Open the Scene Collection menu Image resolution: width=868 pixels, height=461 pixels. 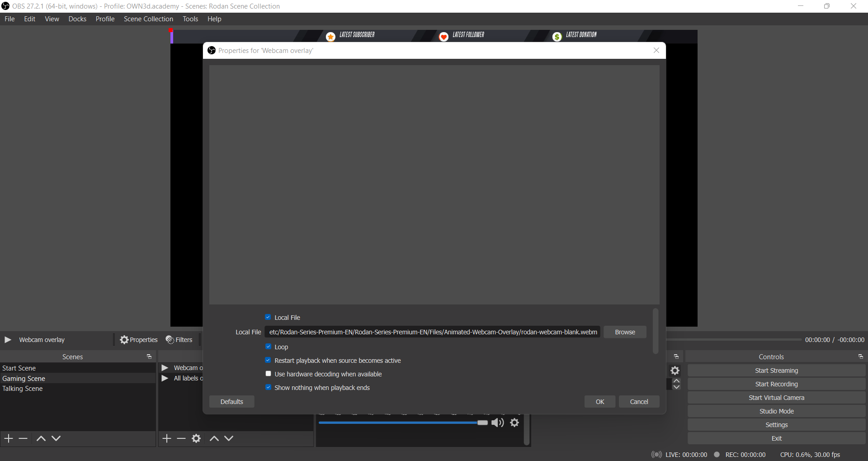(x=148, y=19)
